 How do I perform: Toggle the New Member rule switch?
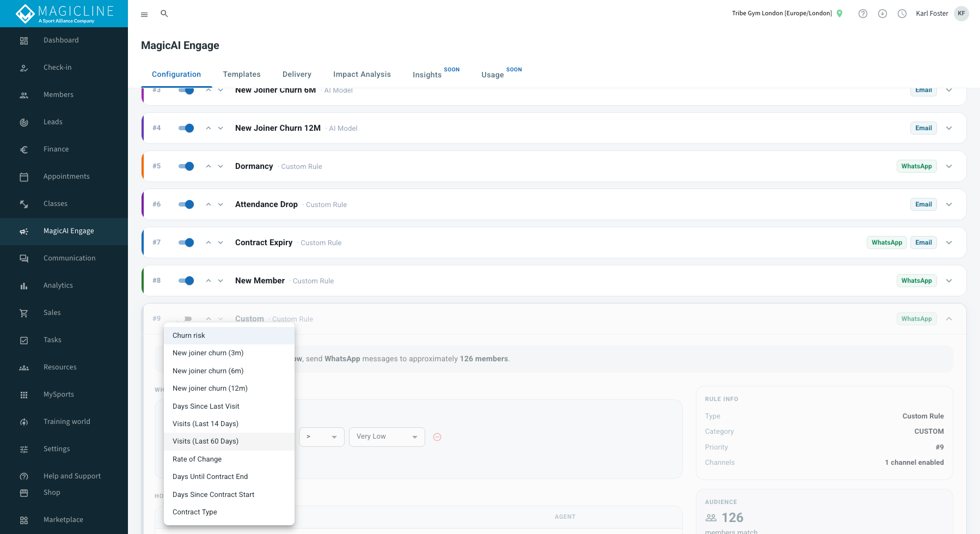tap(186, 281)
